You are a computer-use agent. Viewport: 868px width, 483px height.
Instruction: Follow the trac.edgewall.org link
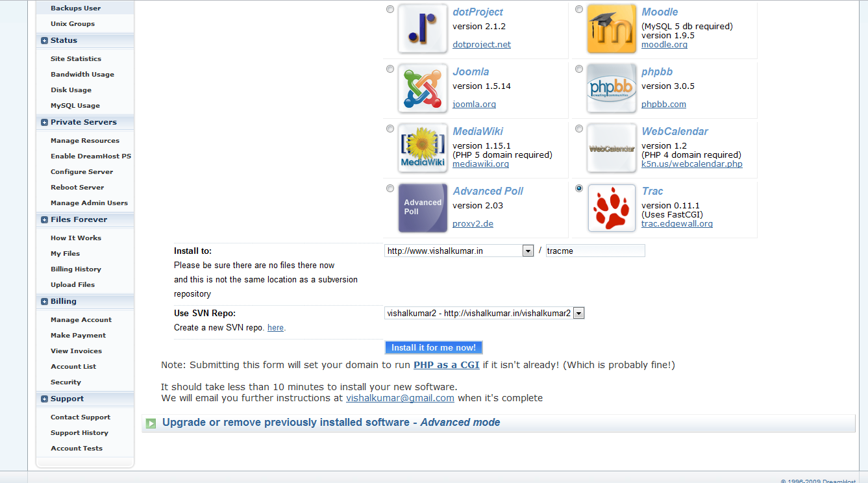click(x=677, y=224)
